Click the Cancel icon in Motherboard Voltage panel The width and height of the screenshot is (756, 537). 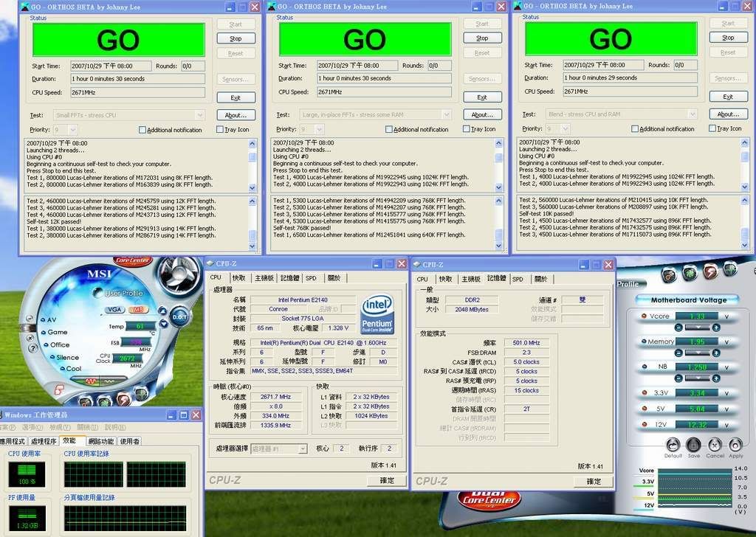(715, 445)
